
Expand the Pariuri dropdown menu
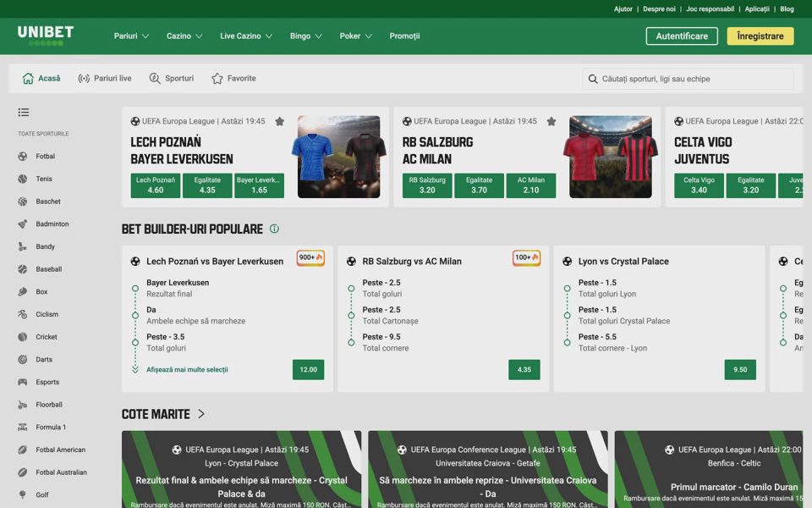pos(132,36)
